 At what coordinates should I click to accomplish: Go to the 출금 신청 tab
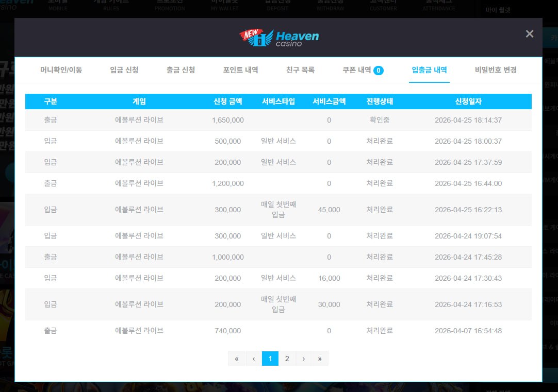coord(180,70)
